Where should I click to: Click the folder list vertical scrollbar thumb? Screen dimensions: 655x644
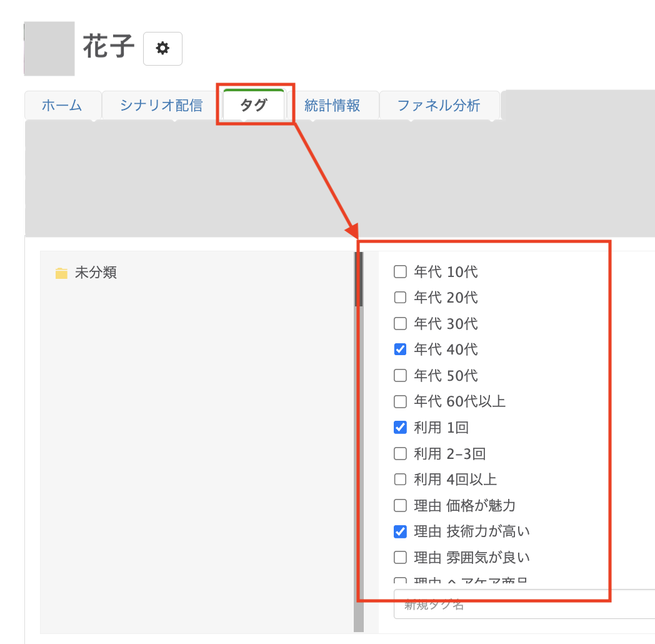click(x=359, y=279)
